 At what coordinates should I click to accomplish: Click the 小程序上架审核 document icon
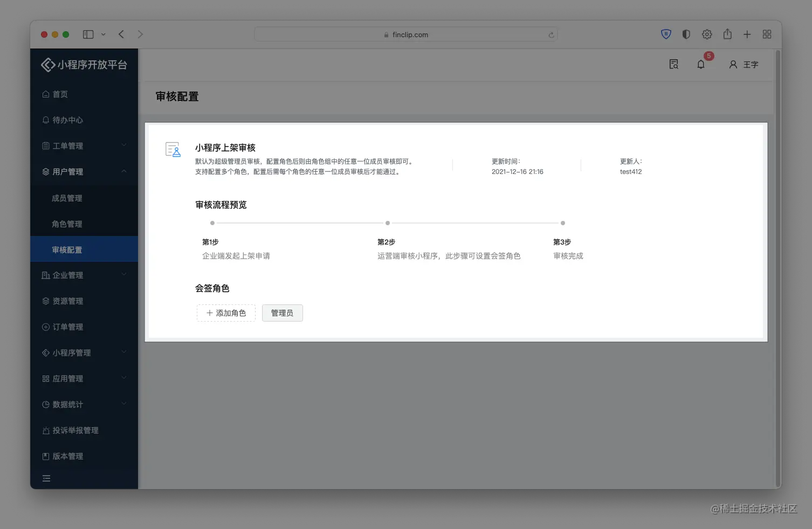[x=173, y=149]
